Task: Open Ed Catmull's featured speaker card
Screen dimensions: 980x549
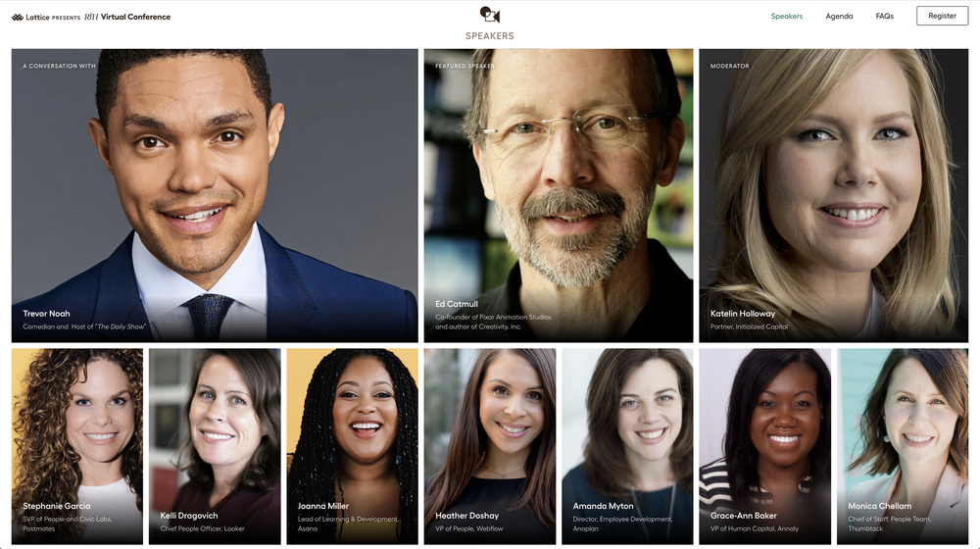Action: click(x=559, y=195)
